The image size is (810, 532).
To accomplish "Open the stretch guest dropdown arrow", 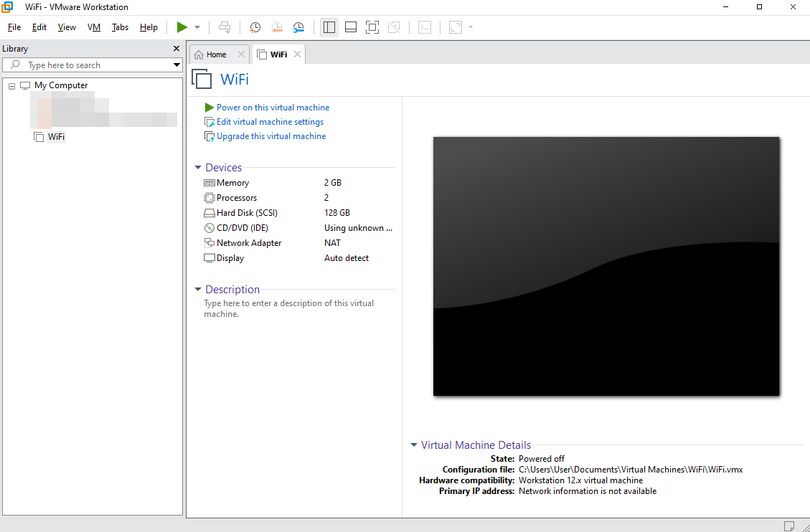I will [471, 27].
